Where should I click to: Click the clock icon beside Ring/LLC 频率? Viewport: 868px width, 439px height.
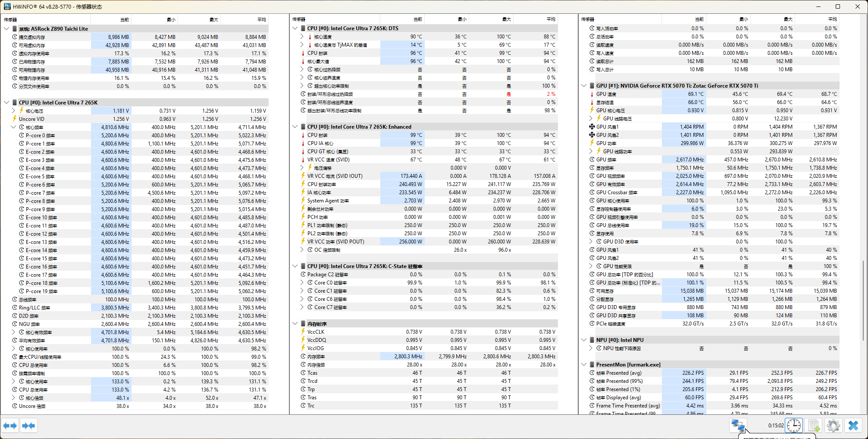[x=15, y=308]
